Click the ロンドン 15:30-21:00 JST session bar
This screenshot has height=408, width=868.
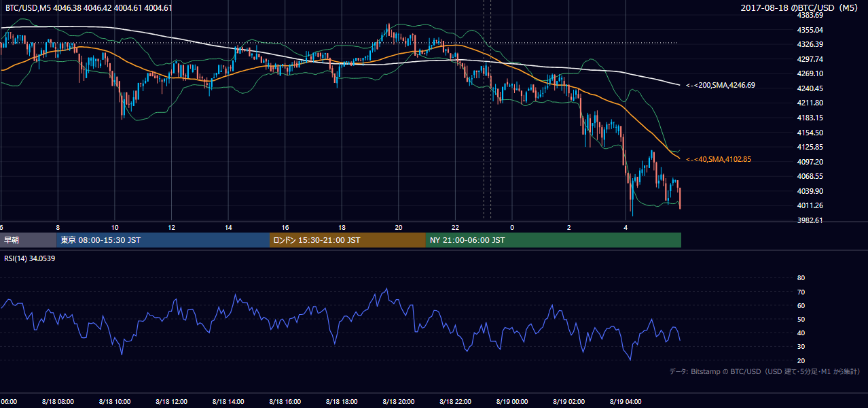(348, 240)
